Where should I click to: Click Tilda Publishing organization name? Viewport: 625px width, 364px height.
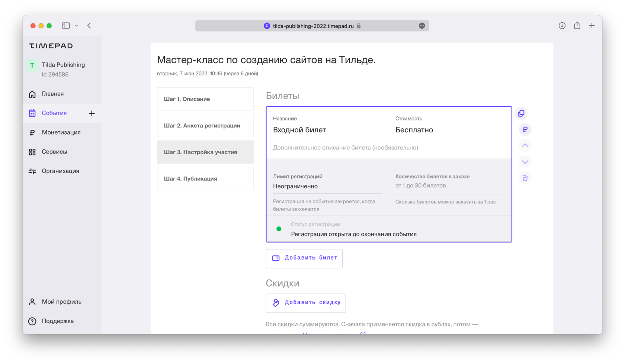63,65
